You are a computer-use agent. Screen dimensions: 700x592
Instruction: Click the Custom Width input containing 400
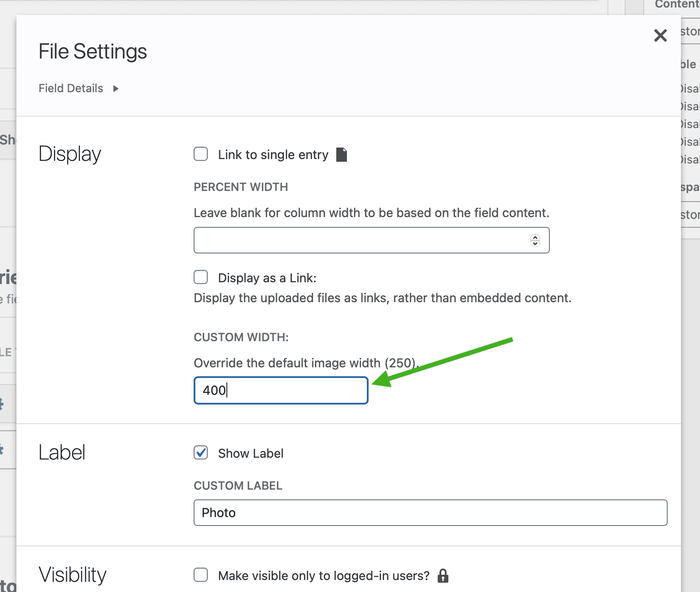[281, 390]
